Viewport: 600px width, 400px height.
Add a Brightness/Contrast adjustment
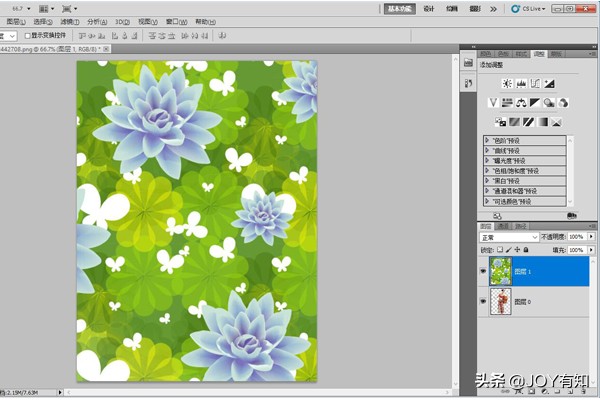point(507,83)
